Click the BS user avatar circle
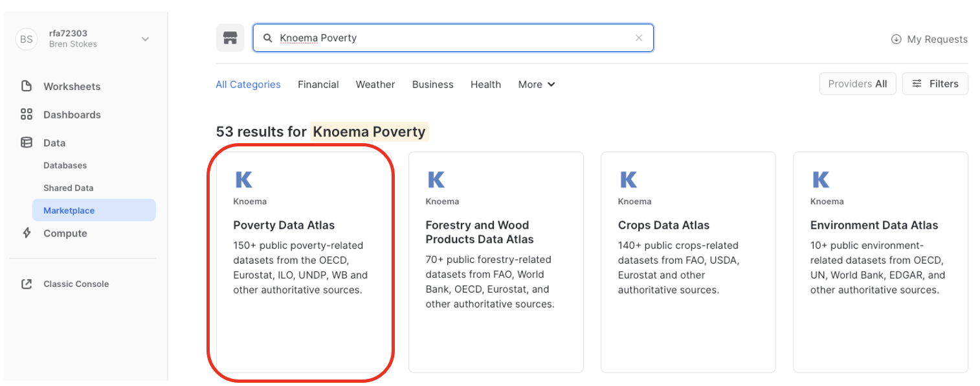The height and width of the screenshot is (386, 980). [26, 39]
